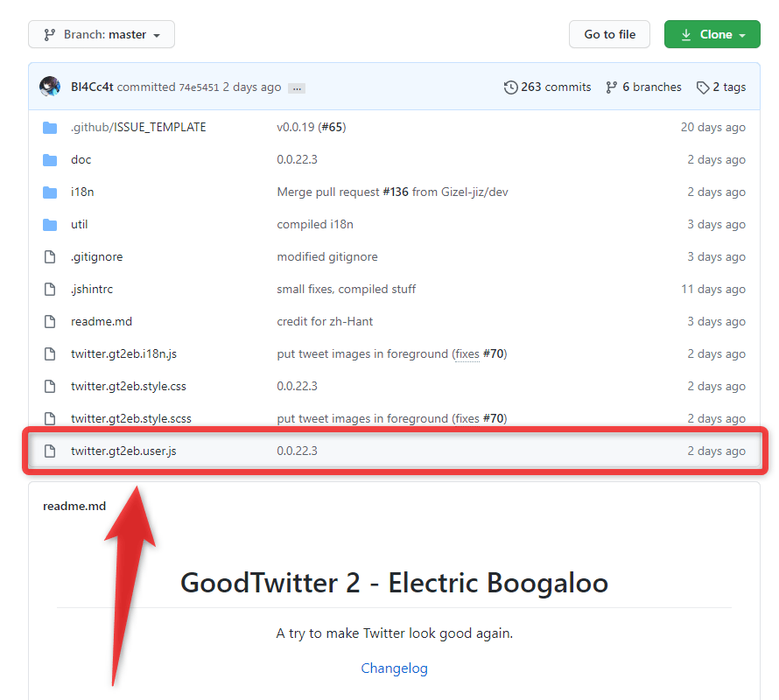
Task: Click file icon beside twitter.gt2eb.style.scss
Action: tap(50, 418)
